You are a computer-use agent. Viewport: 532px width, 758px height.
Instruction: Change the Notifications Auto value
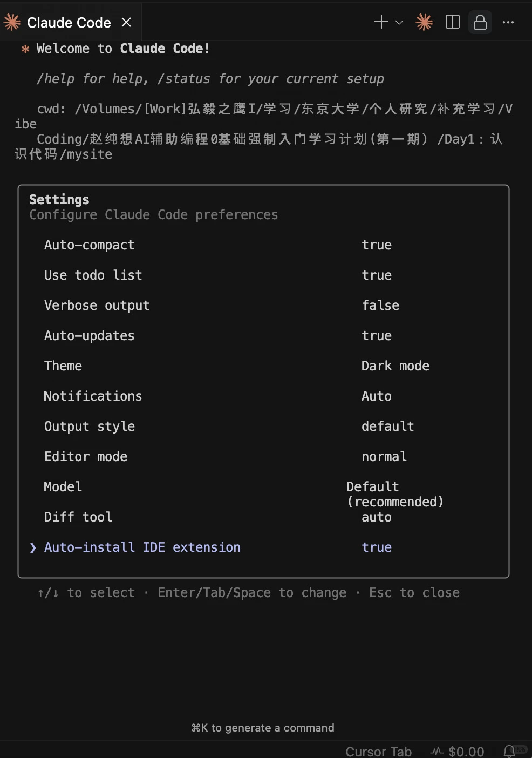click(x=377, y=396)
